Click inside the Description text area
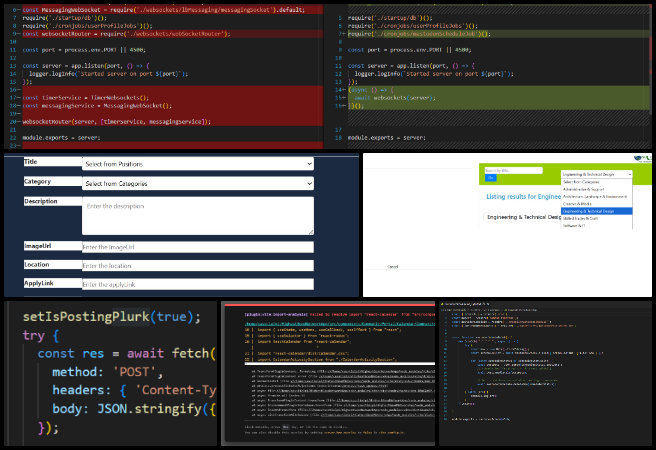The height and width of the screenshot is (450, 656). point(198,214)
